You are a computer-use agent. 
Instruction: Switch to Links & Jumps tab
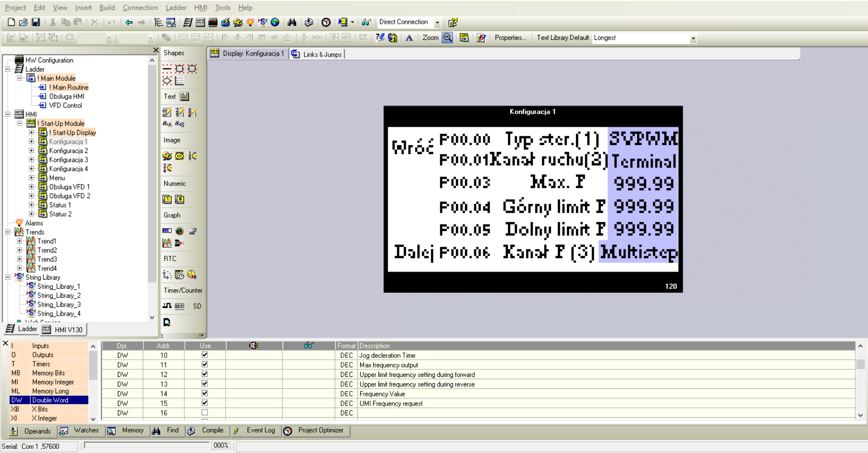318,54
